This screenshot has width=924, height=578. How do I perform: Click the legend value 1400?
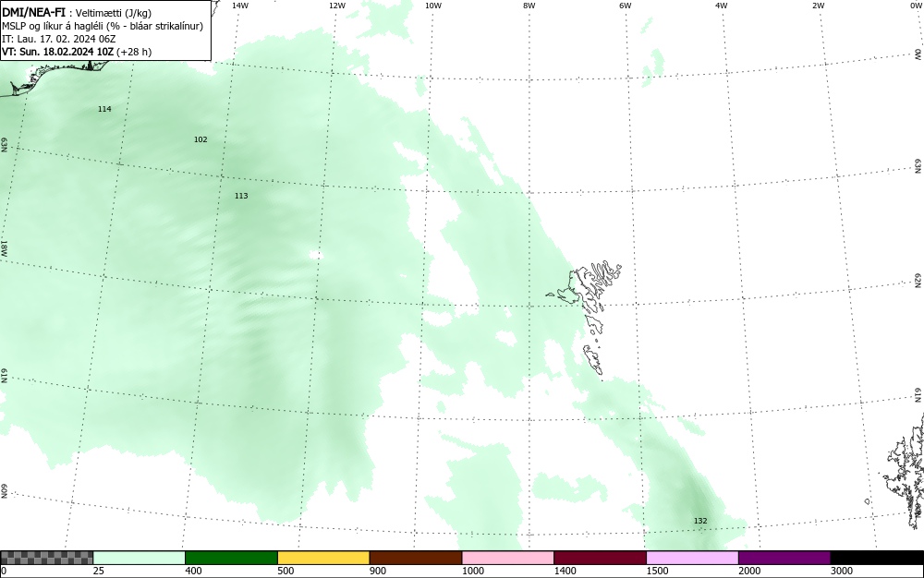pyautogui.click(x=565, y=571)
